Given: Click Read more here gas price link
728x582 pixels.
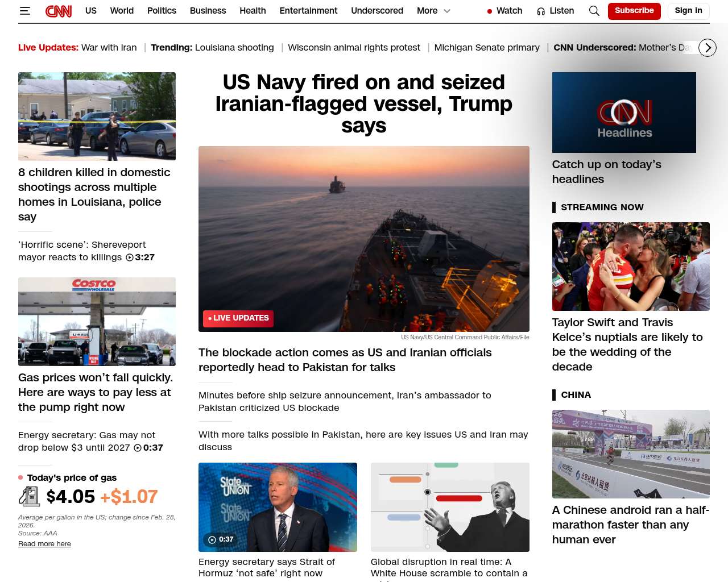Looking at the screenshot, I should pos(44,544).
